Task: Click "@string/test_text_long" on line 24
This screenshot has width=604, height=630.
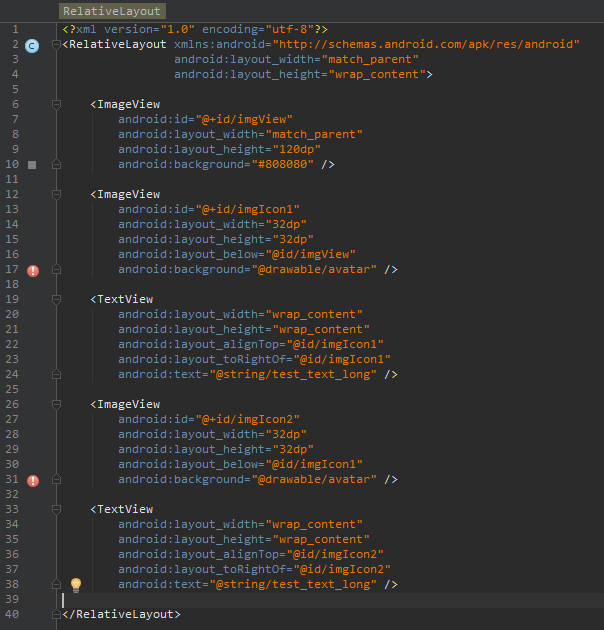Action: tap(293, 374)
